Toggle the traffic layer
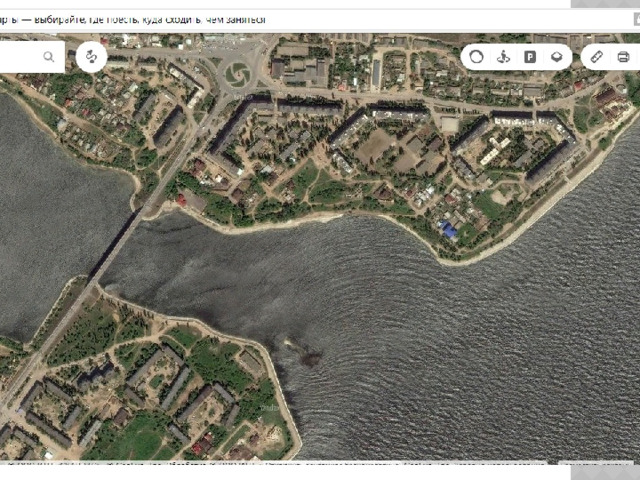 pyautogui.click(x=477, y=57)
